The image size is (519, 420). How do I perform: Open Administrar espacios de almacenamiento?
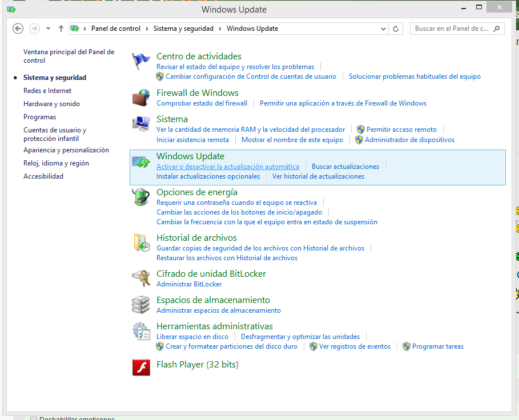pos(219,310)
